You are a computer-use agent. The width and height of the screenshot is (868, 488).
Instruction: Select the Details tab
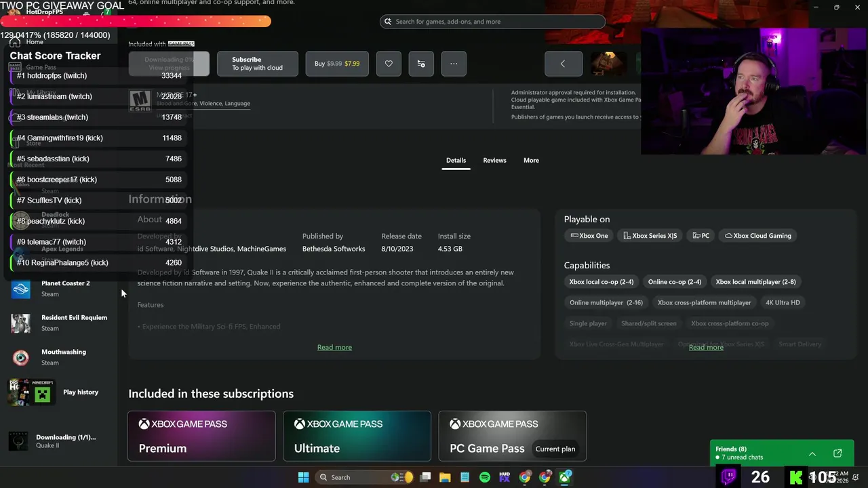456,160
